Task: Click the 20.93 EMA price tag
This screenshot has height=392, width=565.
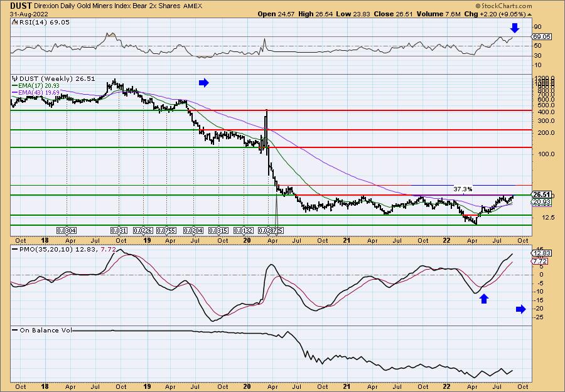Action: tap(541, 202)
